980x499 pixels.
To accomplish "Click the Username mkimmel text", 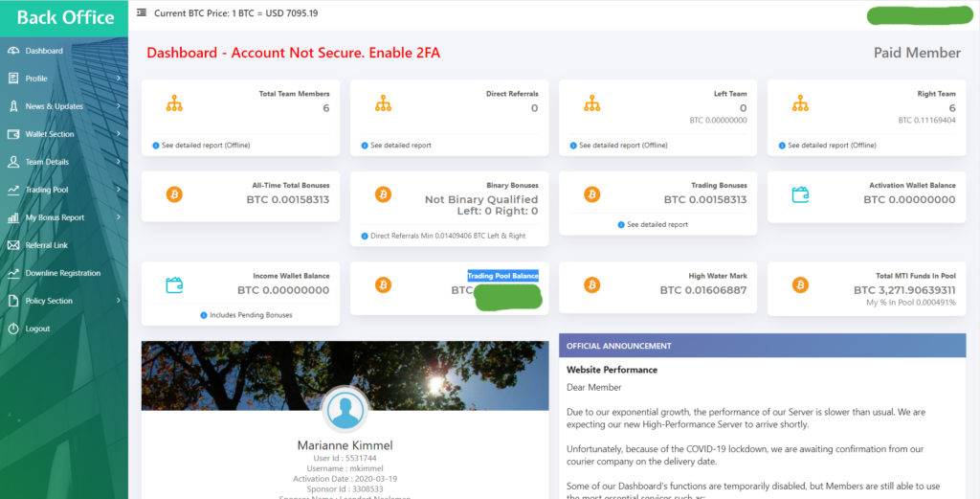I will coord(345,468).
